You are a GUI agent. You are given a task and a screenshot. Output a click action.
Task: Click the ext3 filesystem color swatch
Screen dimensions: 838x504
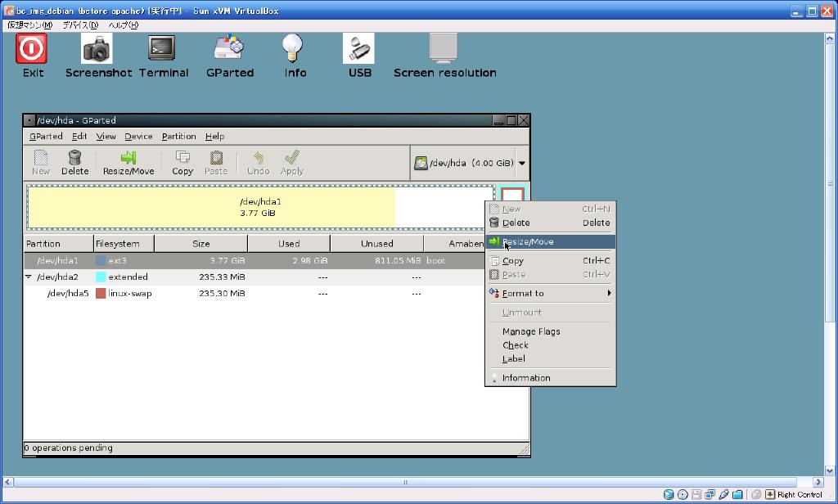(x=101, y=261)
